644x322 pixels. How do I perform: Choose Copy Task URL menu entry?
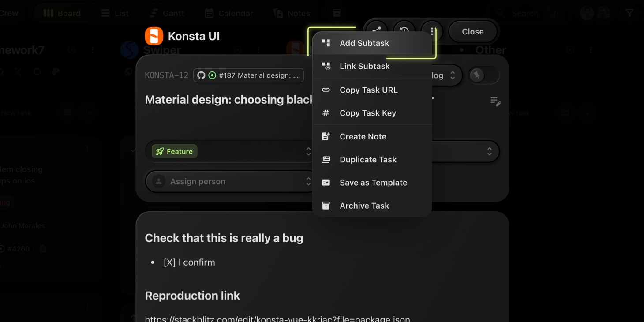click(x=368, y=90)
